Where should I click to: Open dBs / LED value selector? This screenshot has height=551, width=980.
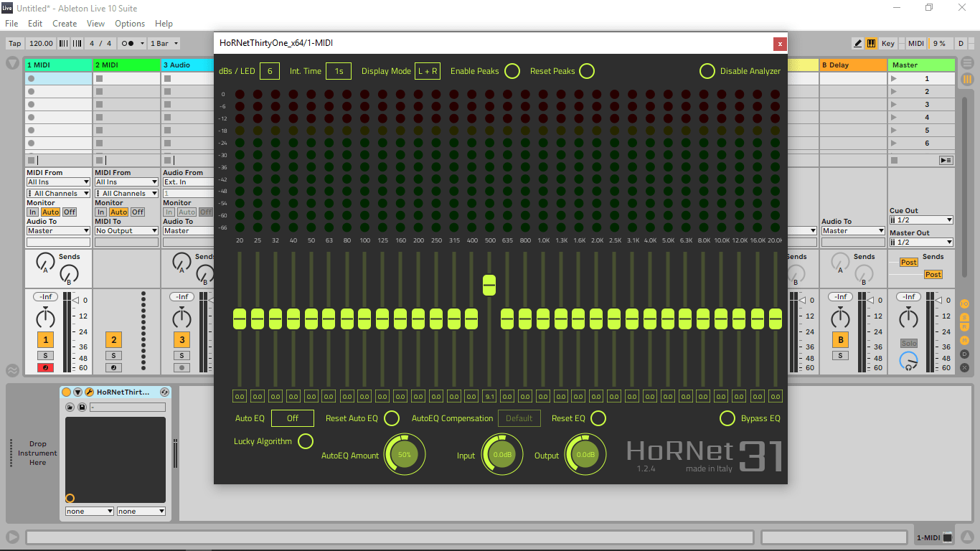tap(270, 71)
